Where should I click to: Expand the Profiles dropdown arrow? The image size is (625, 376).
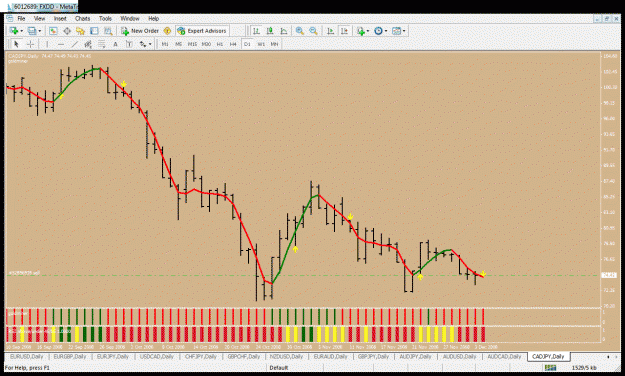39,31
